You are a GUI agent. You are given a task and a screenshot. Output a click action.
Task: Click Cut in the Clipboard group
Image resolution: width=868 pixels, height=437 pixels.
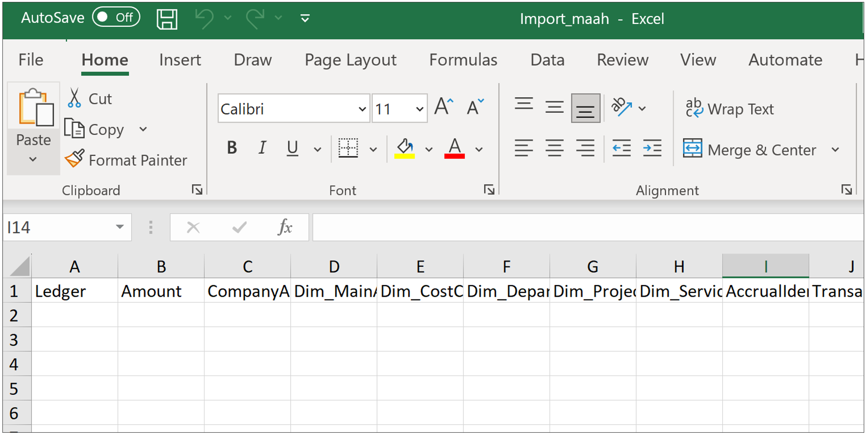pyautogui.click(x=90, y=99)
